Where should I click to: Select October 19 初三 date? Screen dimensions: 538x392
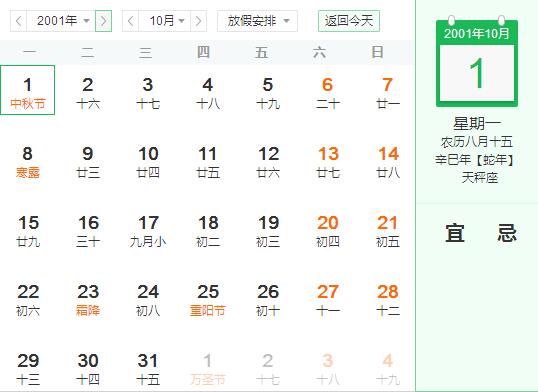(x=268, y=231)
